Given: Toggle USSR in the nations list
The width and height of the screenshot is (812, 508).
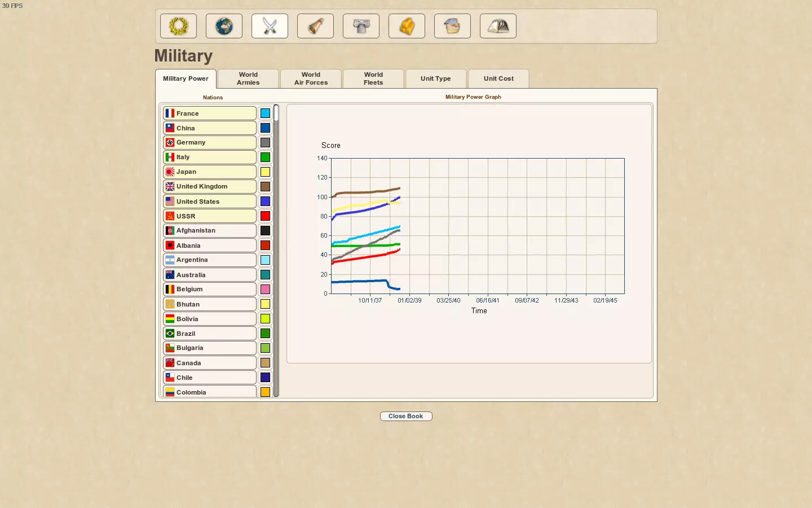Looking at the screenshot, I should 210,216.
